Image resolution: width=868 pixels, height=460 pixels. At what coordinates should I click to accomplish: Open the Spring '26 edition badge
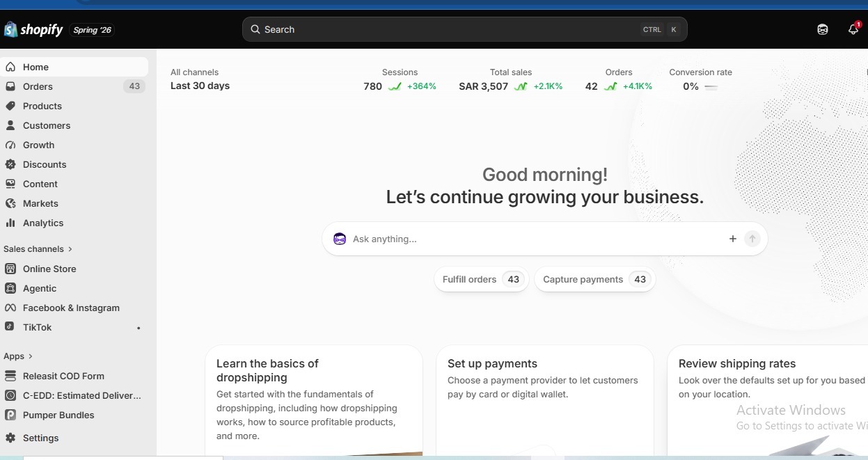click(x=93, y=30)
